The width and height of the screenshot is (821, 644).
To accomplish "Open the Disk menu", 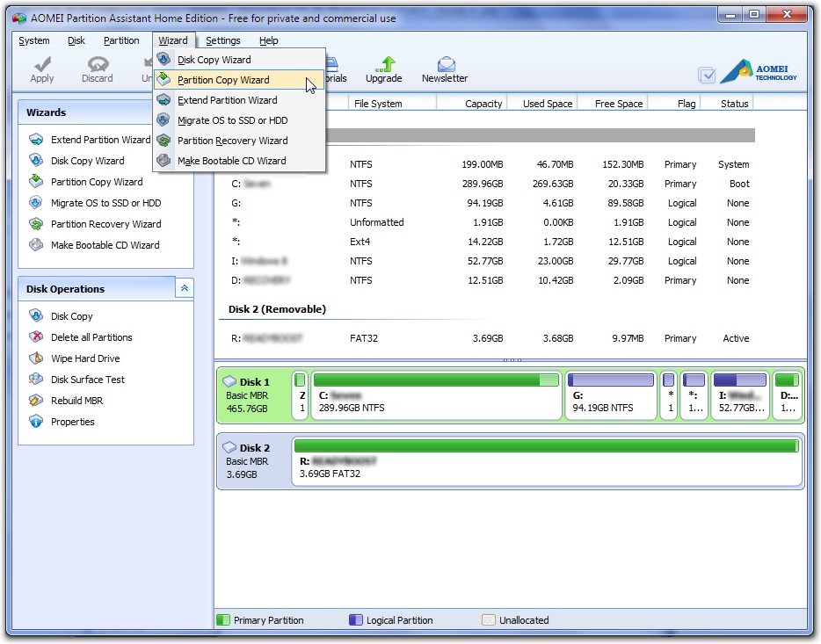I will [x=76, y=40].
